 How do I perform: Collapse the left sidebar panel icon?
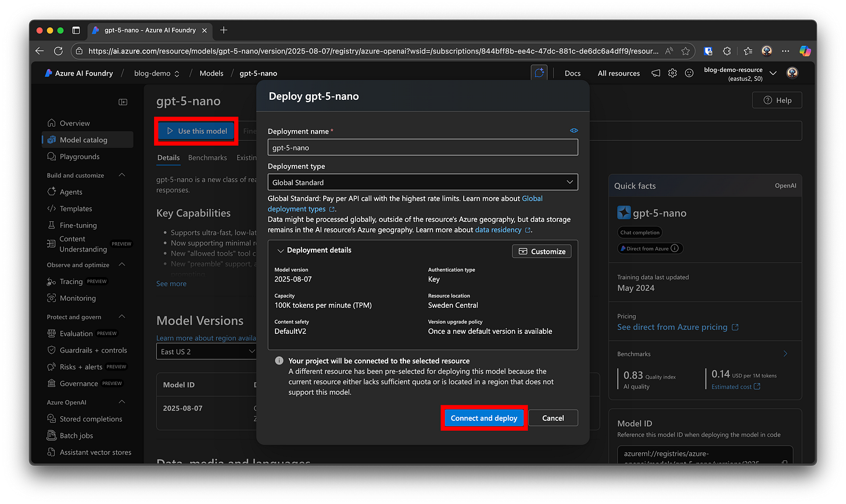coord(123,102)
